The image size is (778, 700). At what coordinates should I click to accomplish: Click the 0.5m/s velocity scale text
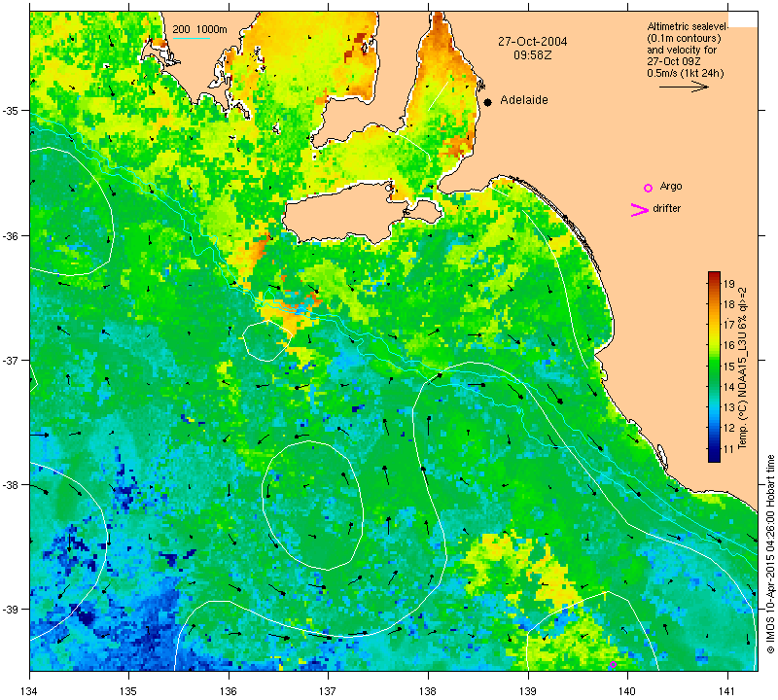686,74
